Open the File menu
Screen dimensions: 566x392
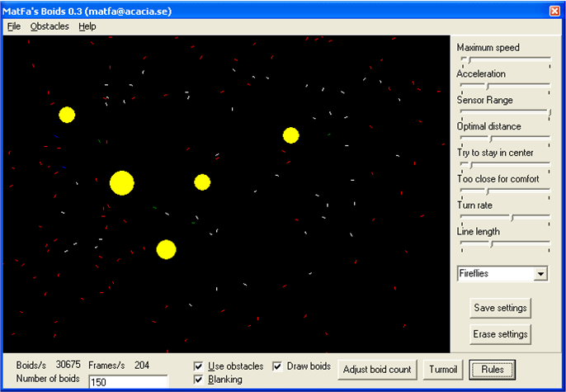[x=14, y=26]
